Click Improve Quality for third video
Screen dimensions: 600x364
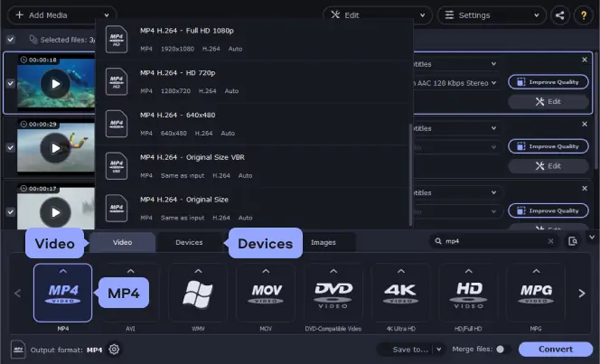(x=548, y=210)
